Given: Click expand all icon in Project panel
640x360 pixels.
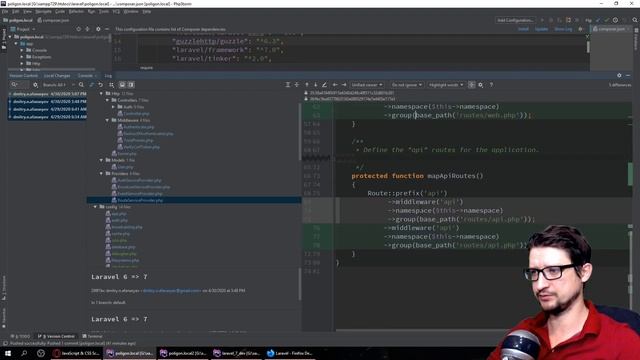Looking at the screenshot, I should pyautogui.click(x=87, y=29).
